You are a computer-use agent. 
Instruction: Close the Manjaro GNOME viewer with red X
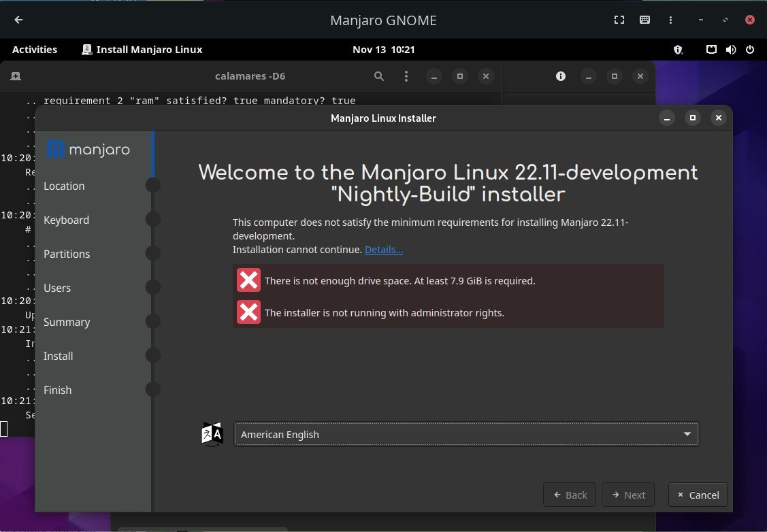(x=750, y=20)
